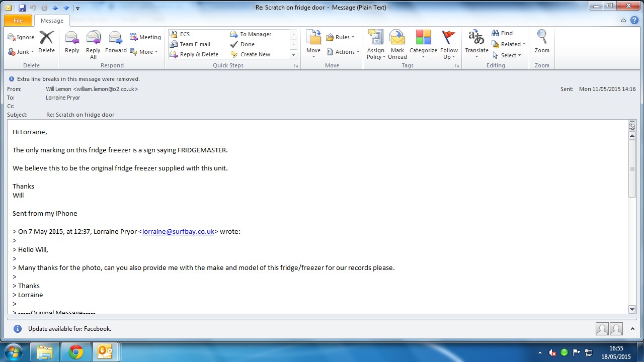
Task: Click the first contact photo in People Pane
Action: (602, 329)
